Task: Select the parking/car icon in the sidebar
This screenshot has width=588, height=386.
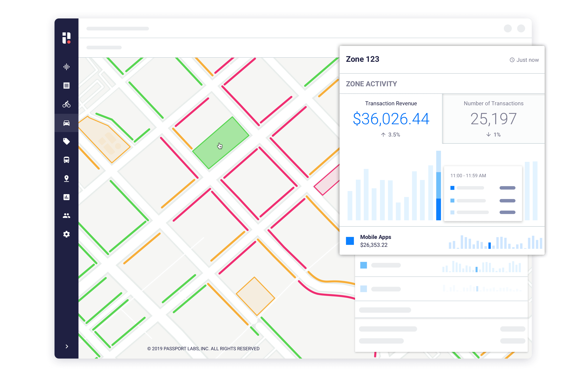Action: (x=67, y=123)
